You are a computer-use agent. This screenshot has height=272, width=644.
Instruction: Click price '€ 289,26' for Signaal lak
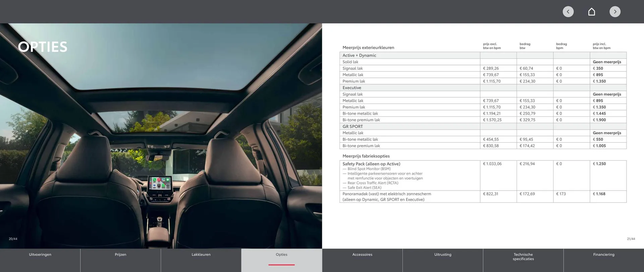coord(491,68)
